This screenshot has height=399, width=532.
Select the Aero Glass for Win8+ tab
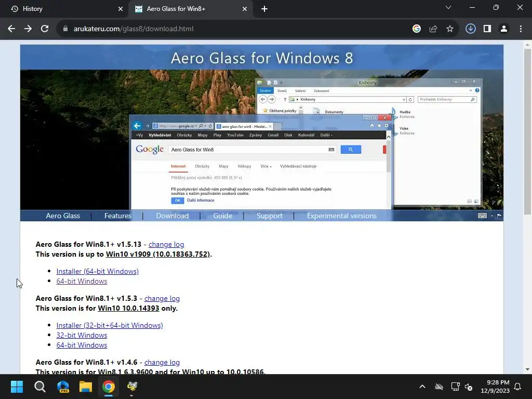[x=190, y=9]
